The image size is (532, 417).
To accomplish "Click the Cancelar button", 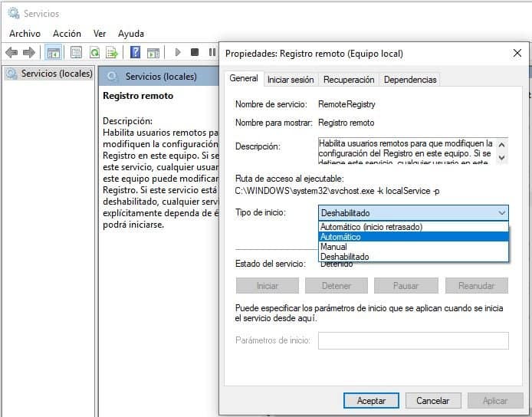I will [433, 401].
